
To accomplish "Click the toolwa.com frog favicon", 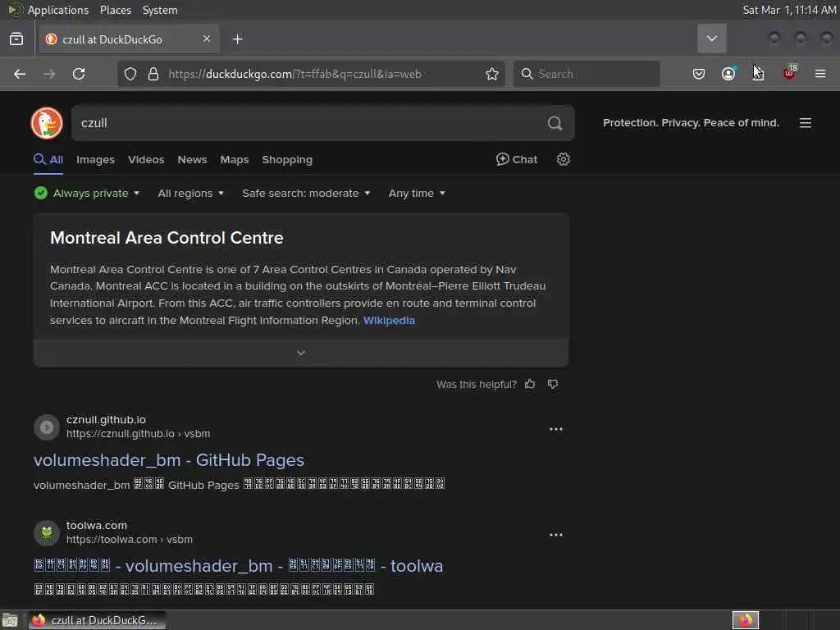I will click(47, 532).
